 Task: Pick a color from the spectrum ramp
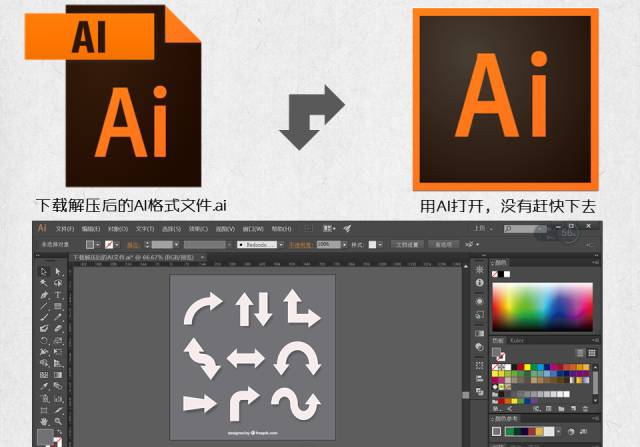[x=542, y=307]
